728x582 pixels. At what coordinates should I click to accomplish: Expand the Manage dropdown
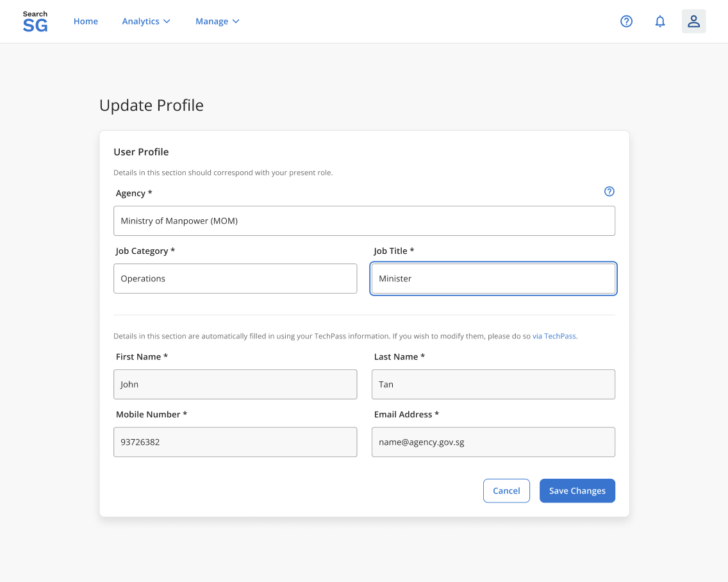coord(217,21)
